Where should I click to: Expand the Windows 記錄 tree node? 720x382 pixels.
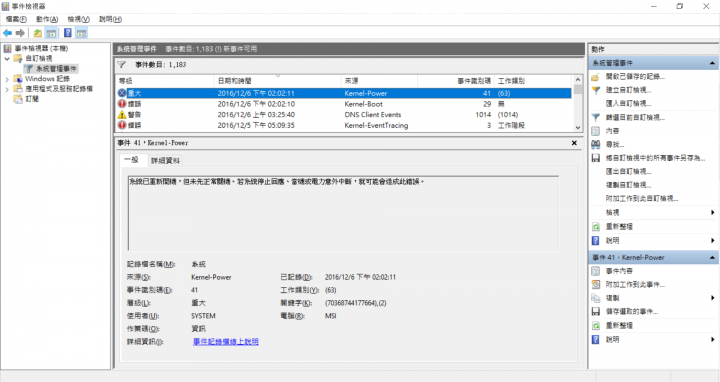tap(7, 79)
